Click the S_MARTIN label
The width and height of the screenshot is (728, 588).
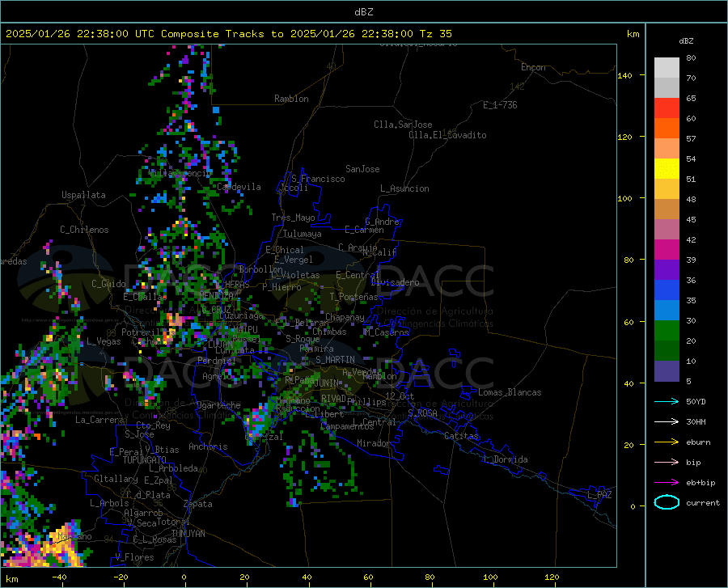335,360
